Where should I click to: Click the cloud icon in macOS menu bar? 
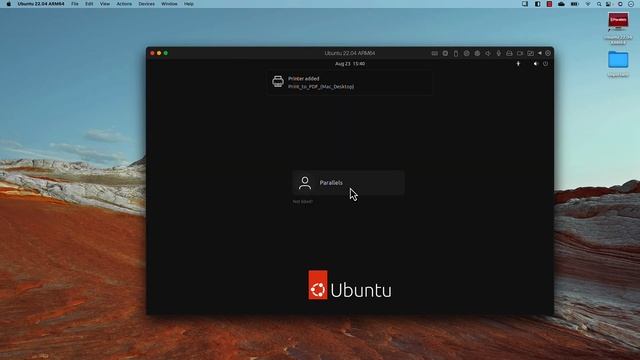(x=561, y=4)
